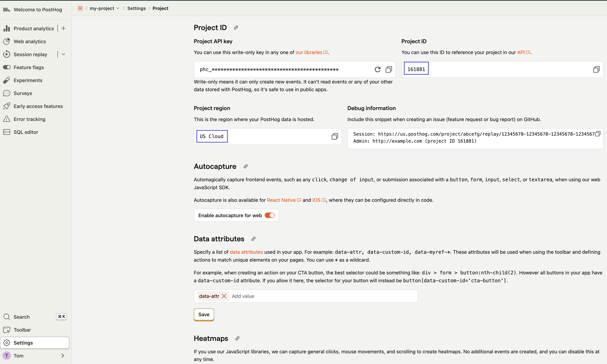Copy the US Cloud region value
Viewport: 607px width, 364px height.
[335, 136]
